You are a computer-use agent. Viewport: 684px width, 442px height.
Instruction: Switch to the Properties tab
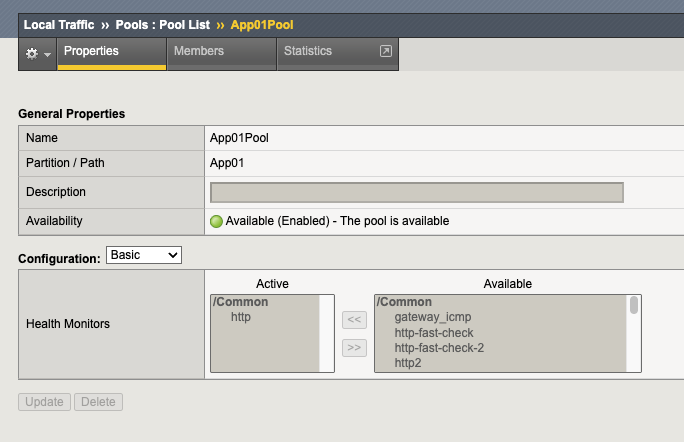tap(112, 54)
